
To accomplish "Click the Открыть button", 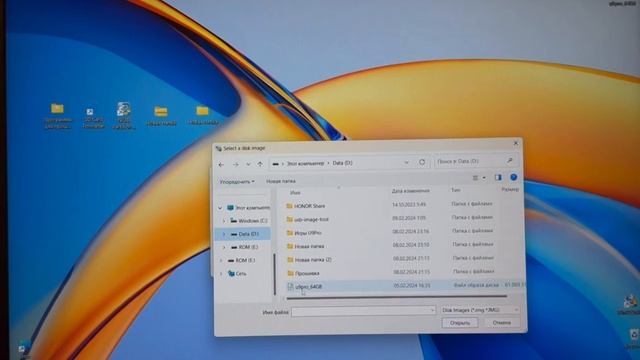I will click(460, 323).
